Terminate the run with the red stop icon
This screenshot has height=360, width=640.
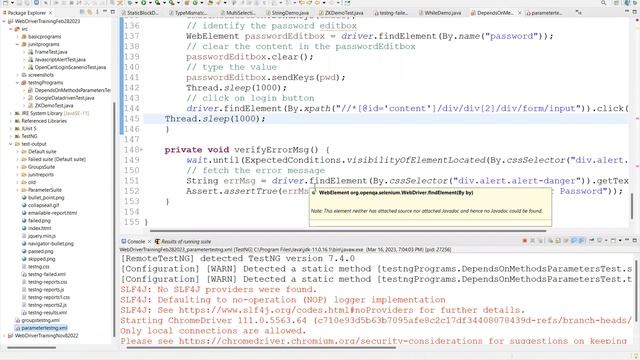click(x=525, y=241)
